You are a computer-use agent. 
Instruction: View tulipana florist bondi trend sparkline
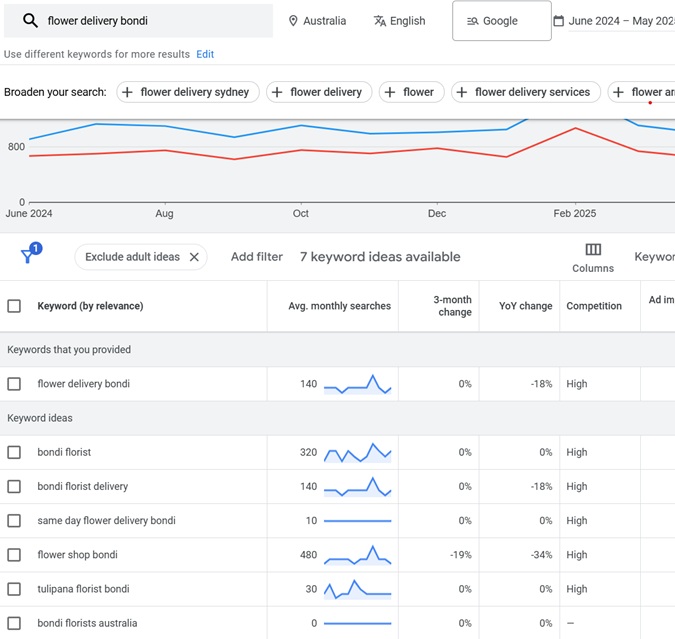[357, 589]
